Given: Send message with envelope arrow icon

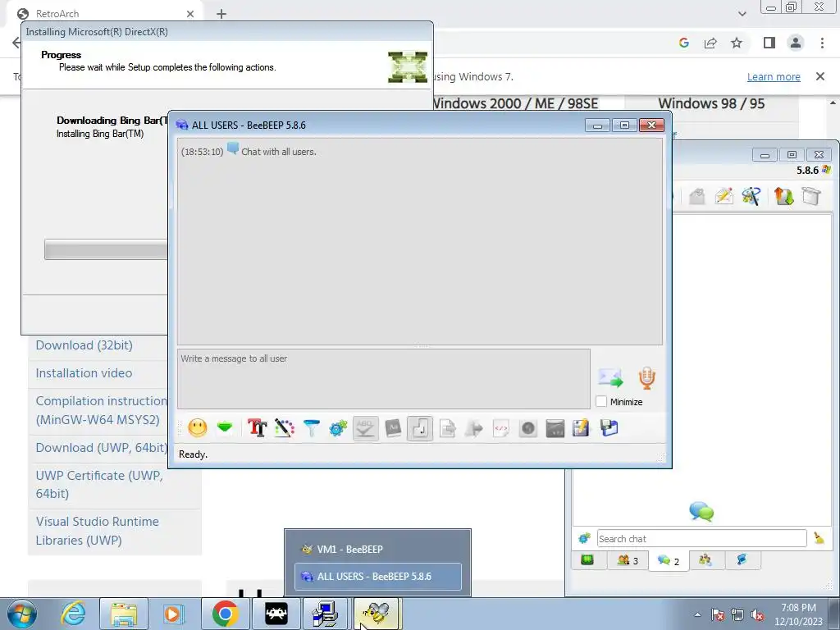Looking at the screenshot, I should click(x=610, y=377).
